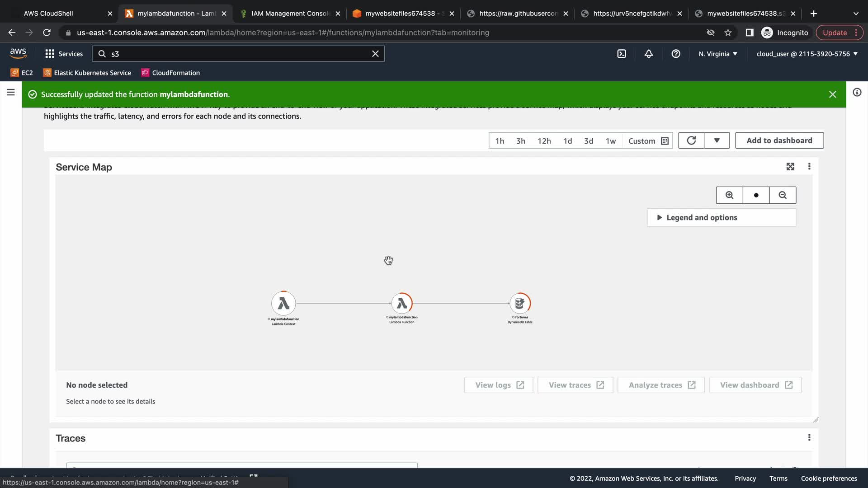Open the AWS CloudShell icon in navbar

[622, 54]
